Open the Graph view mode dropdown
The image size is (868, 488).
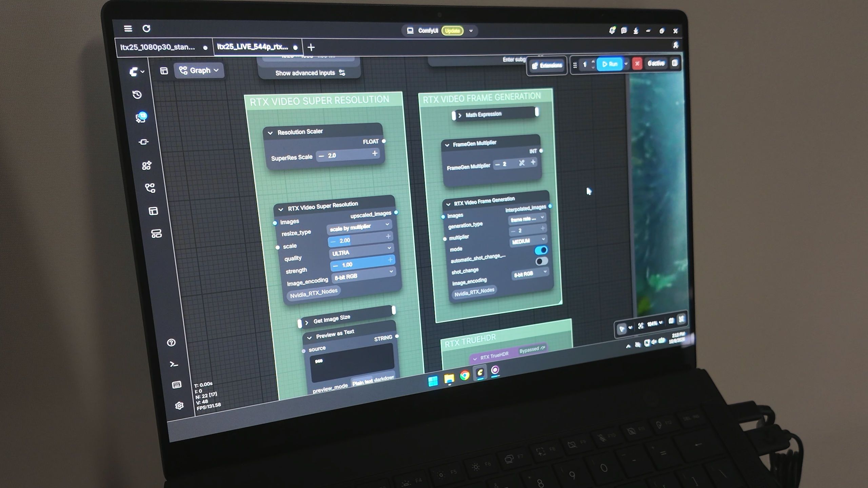199,70
